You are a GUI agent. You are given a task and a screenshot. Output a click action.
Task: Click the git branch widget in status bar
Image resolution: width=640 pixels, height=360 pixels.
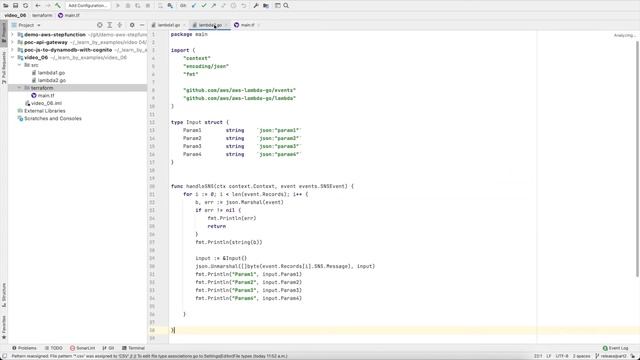(611, 356)
